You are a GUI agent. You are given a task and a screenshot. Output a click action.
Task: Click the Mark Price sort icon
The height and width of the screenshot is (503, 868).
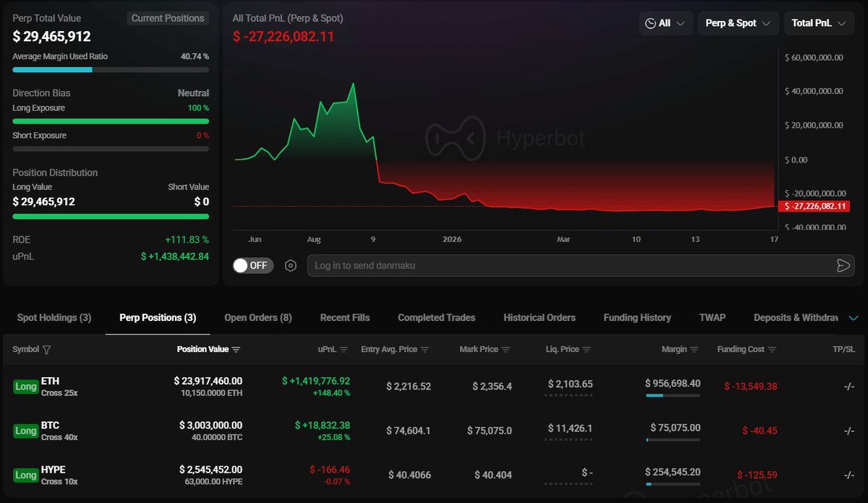[x=506, y=350]
